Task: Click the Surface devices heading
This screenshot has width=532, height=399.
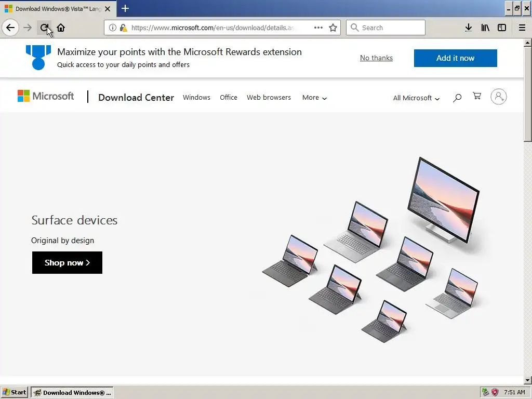Action: coord(74,220)
